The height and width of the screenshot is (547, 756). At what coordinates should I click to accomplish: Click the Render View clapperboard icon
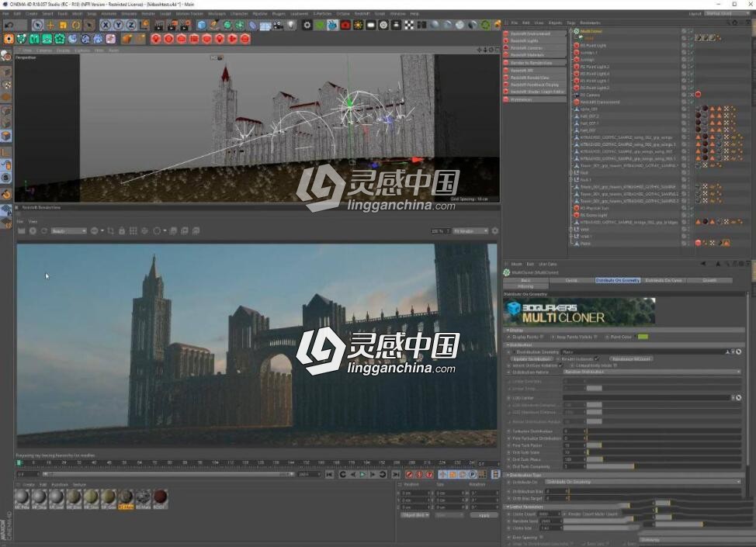159,25
